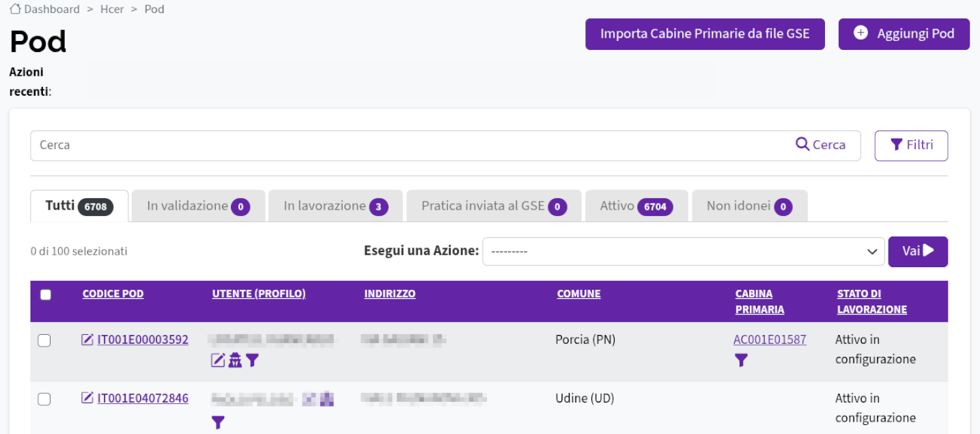
Task: Sort by the Stato di Lavorazione column
Action: pyautogui.click(x=872, y=301)
